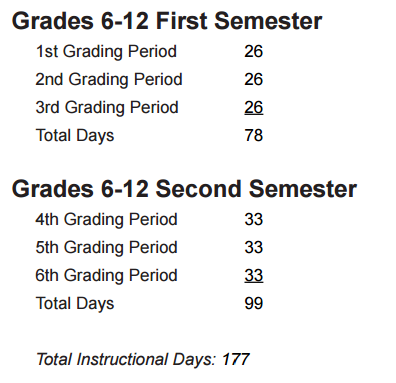Click the 1st Grading Period value 26

point(254,52)
